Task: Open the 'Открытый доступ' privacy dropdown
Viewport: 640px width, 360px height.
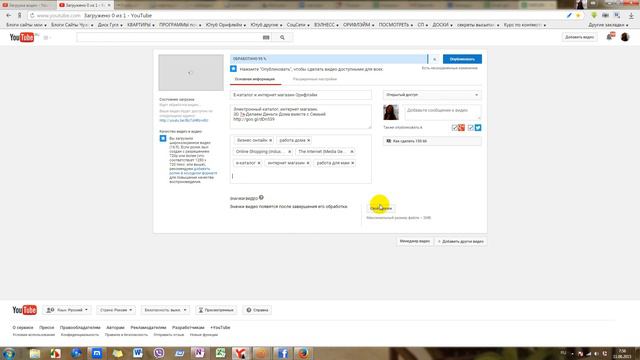Action: [x=432, y=95]
